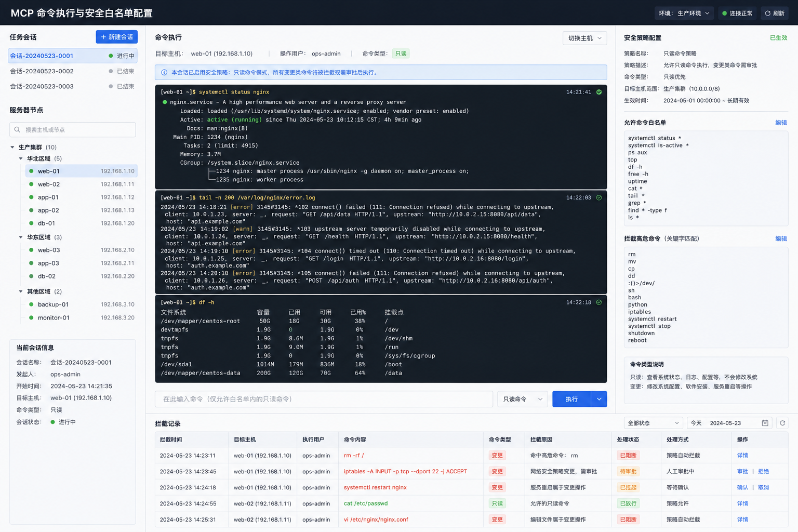Open 详情 for the rm -rf row
The image size is (798, 532).
coord(742,456)
